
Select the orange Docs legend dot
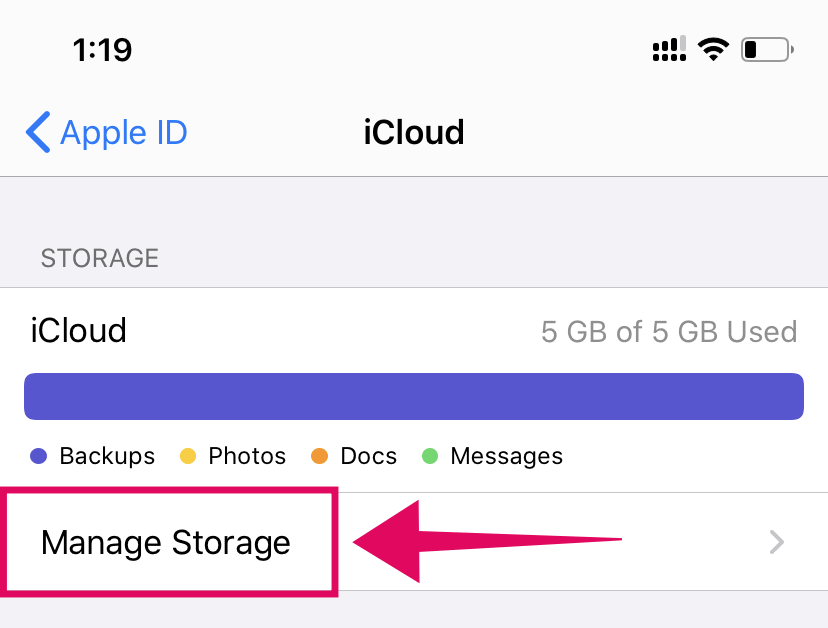[x=320, y=456]
